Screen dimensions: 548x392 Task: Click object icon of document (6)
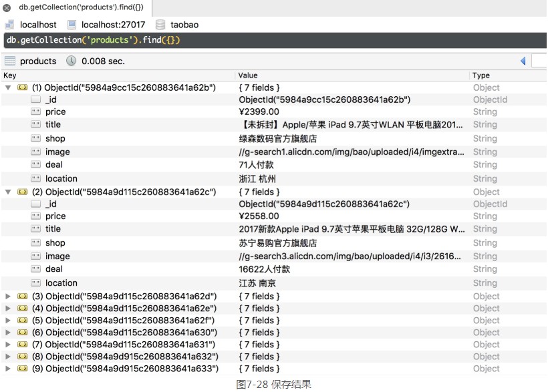pyautogui.click(x=22, y=333)
